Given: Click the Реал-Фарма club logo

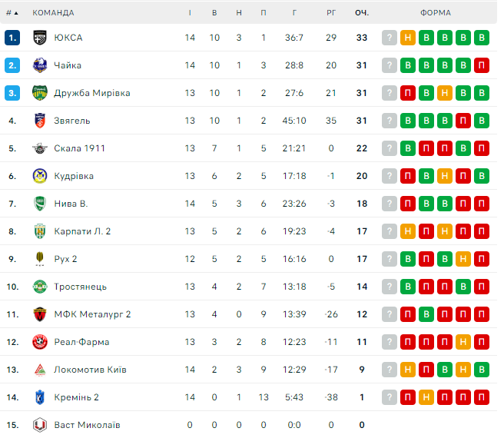Looking at the screenshot, I should (41, 342).
